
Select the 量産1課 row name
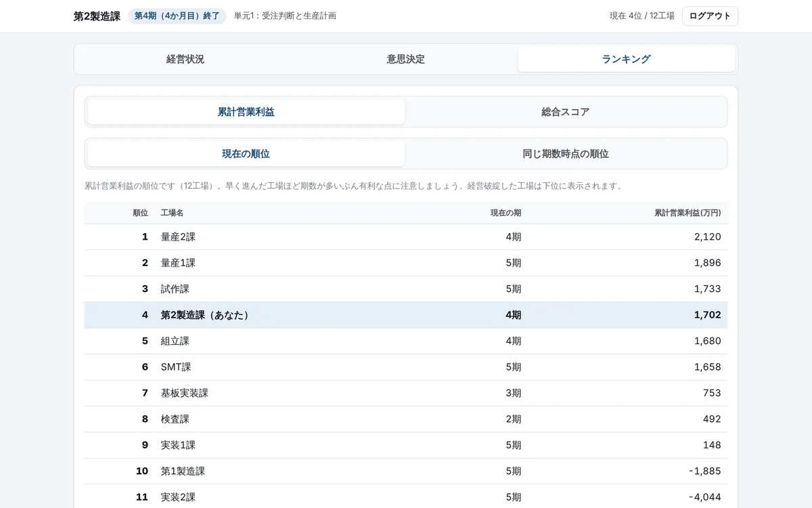[x=178, y=263]
